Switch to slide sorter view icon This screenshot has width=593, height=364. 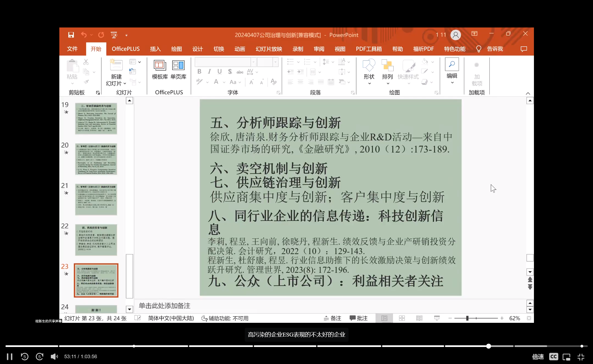point(402,318)
